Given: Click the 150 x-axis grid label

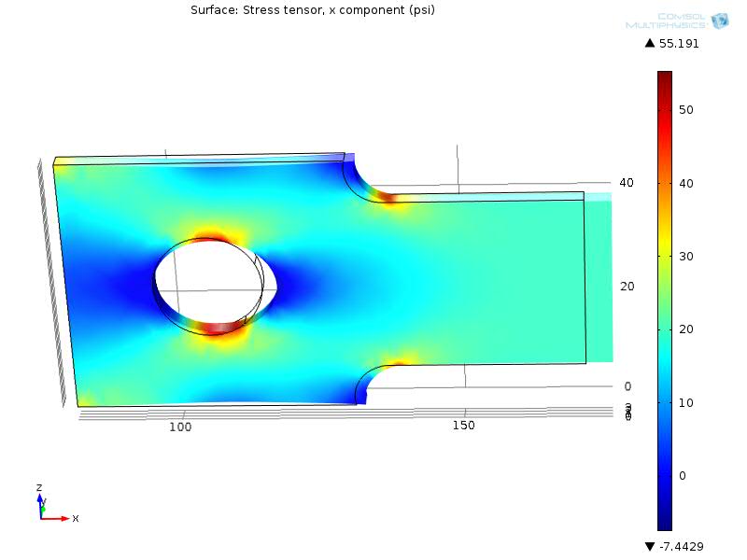Looking at the screenshot, I should pos(463,426).
